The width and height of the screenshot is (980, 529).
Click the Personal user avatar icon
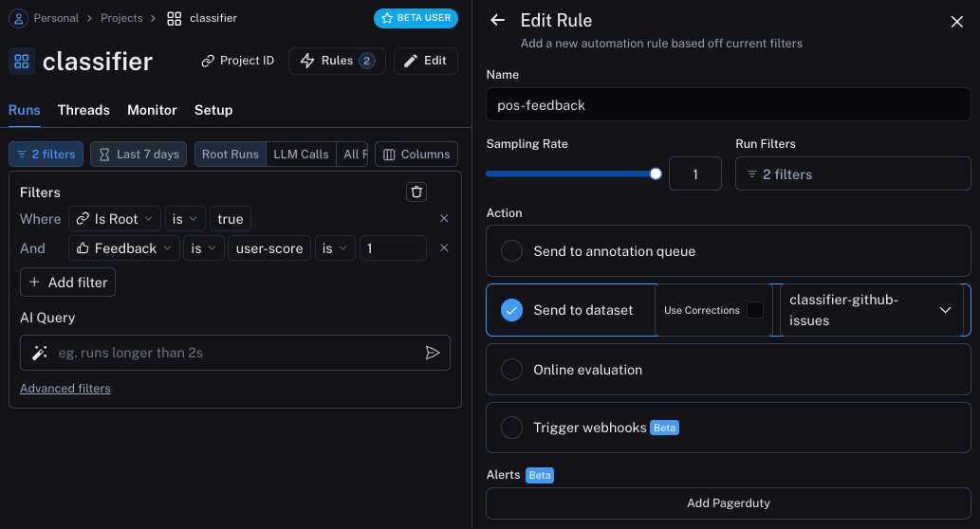click(19, 18)
